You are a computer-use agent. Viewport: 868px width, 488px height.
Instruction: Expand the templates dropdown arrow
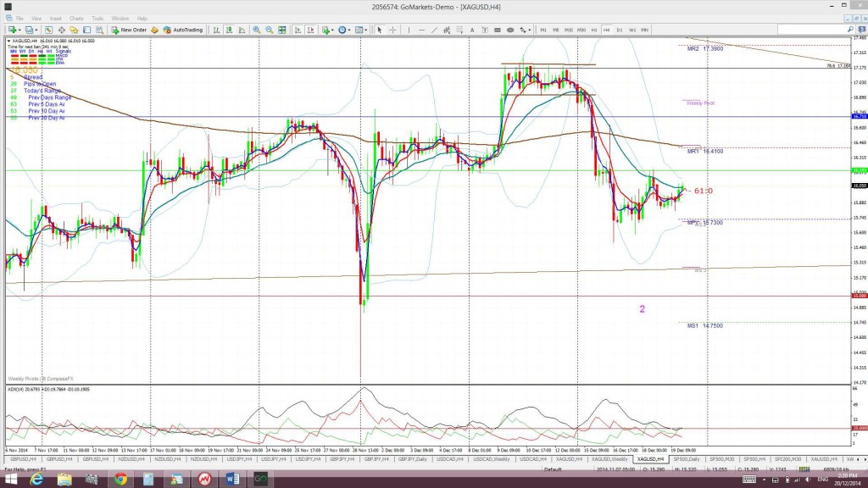[366, 30]
